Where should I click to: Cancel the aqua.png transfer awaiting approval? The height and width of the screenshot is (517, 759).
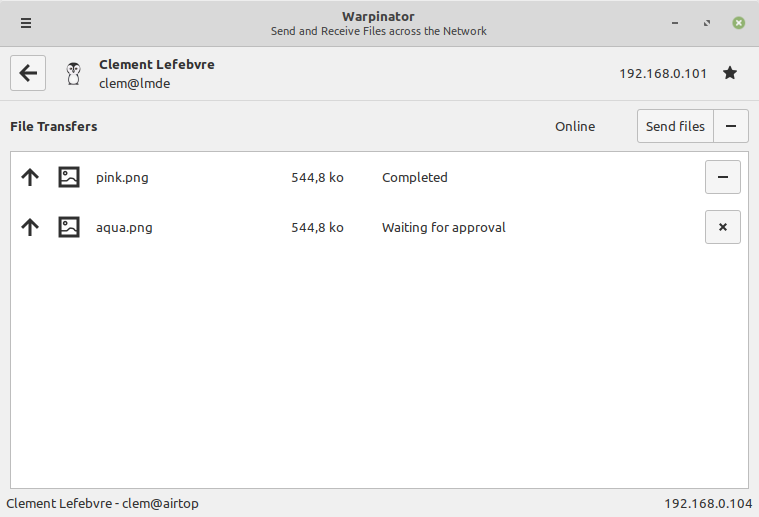pyautogui.click(x=722, y=228)
